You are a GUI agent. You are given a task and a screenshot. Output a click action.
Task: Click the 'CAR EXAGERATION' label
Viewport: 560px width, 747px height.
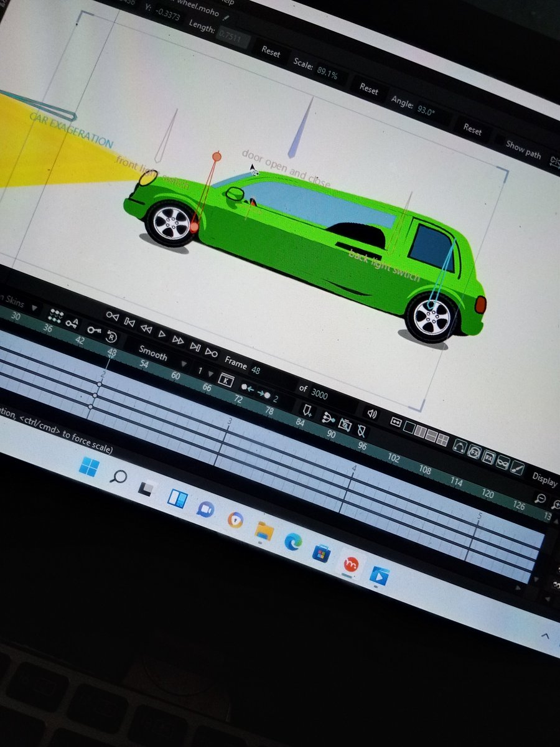point(71,129)
